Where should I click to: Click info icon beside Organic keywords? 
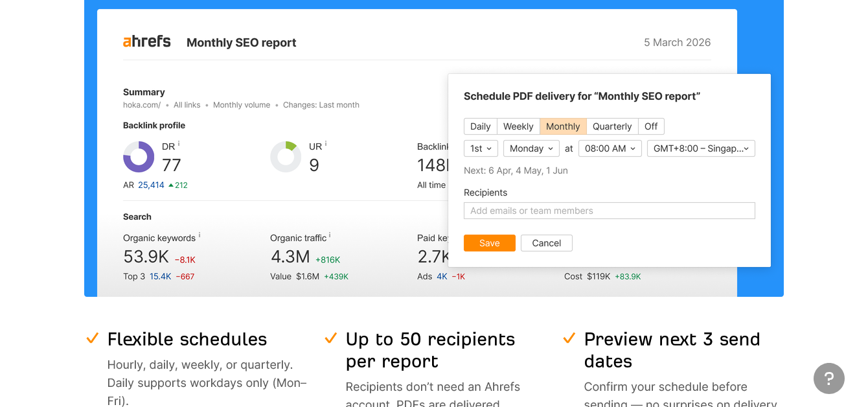click(x=200, y=235)
